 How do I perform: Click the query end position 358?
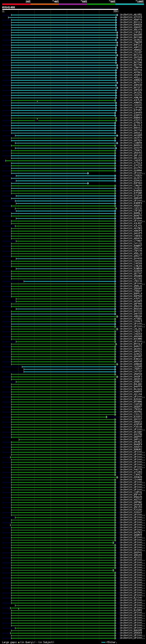pyautogui.click(x=115, y=11)
